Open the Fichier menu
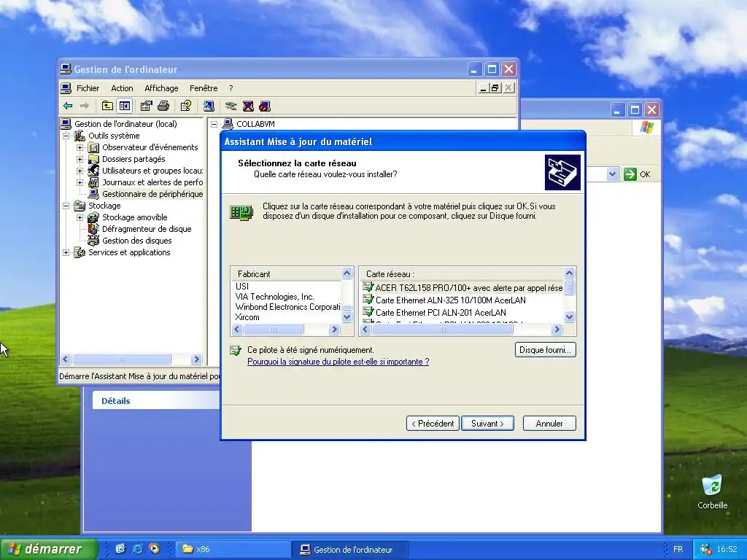The image size is (747, 560). click(88, 88)
